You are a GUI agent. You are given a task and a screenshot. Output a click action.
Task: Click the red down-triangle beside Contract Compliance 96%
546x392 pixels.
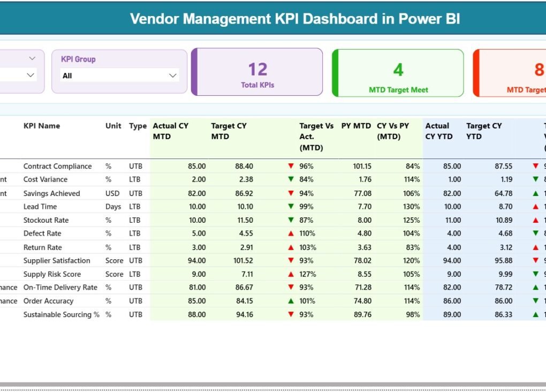(291, 166)
